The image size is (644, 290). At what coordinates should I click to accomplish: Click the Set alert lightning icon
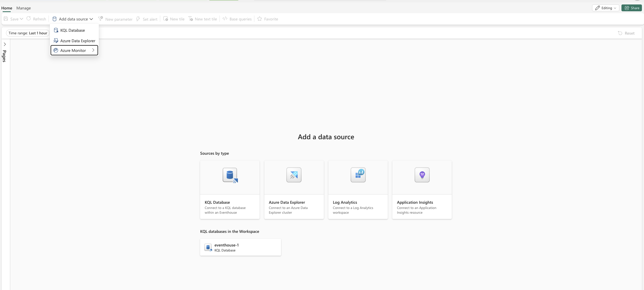(138, 19)
